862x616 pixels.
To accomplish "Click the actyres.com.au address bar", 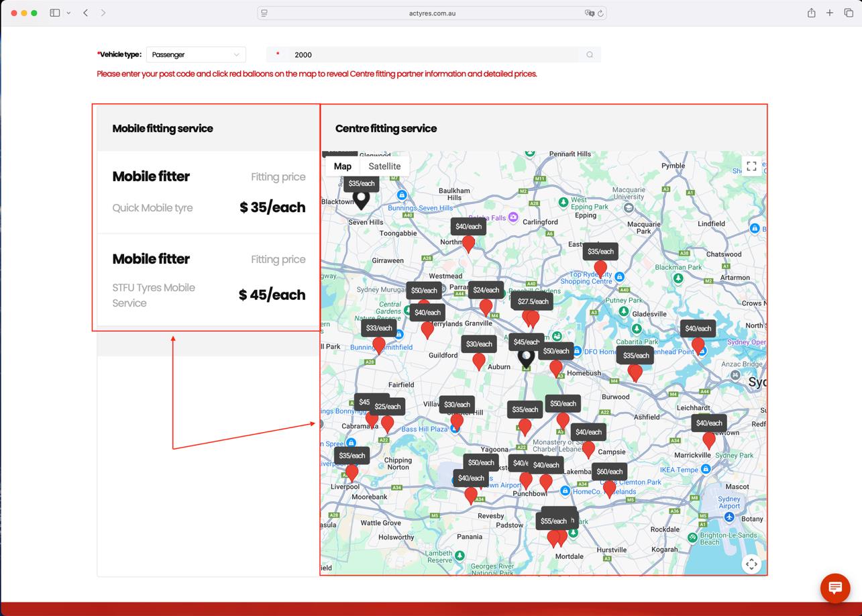I will [x=432, y=13].
